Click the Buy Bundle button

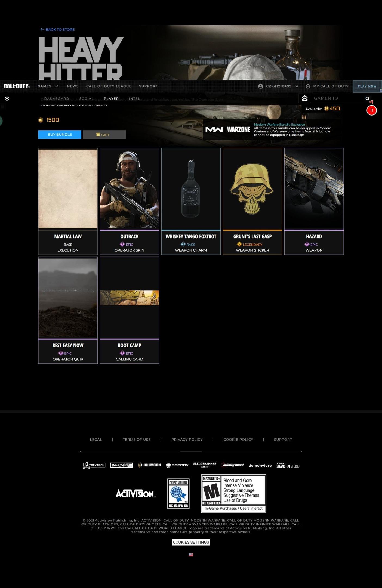click(60, 135)
